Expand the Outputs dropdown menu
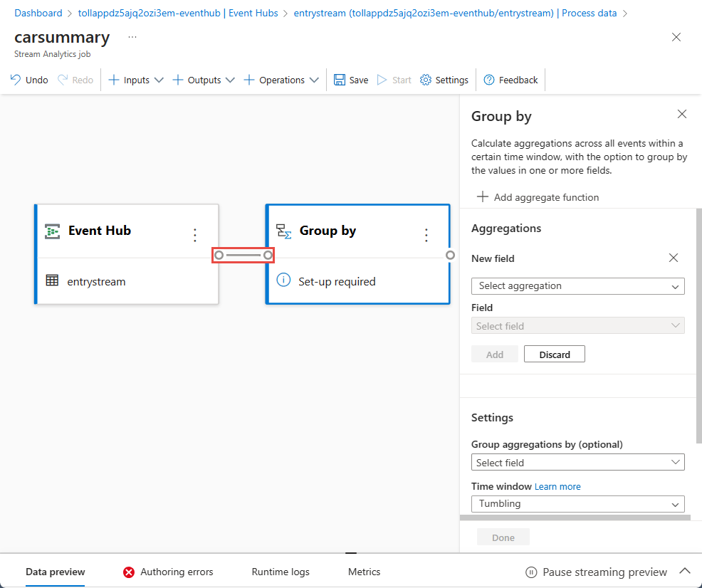The height and width of the screenshot is (588, 702). click(204, 80)
